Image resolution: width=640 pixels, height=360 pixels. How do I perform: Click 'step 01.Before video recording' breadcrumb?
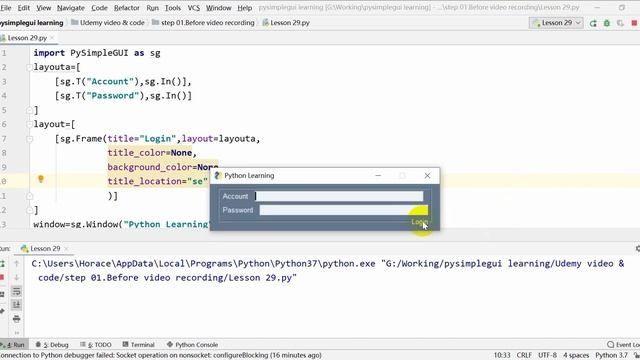coord(203,23)
